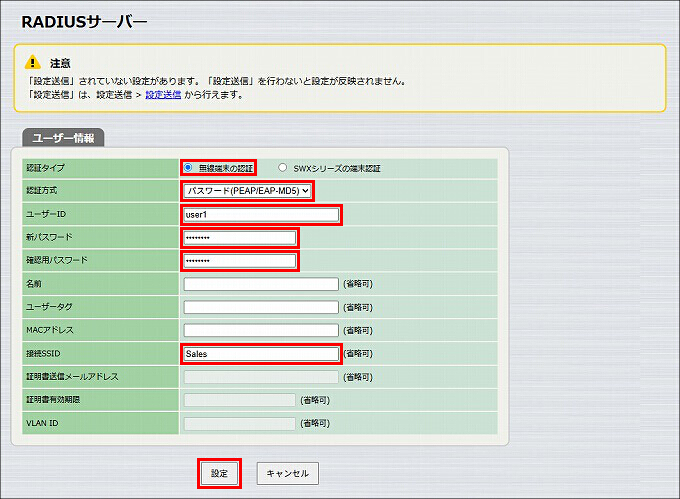Click the 確認用パスワード field
This screenshot has height=499, width=680.
coord(239,261)
